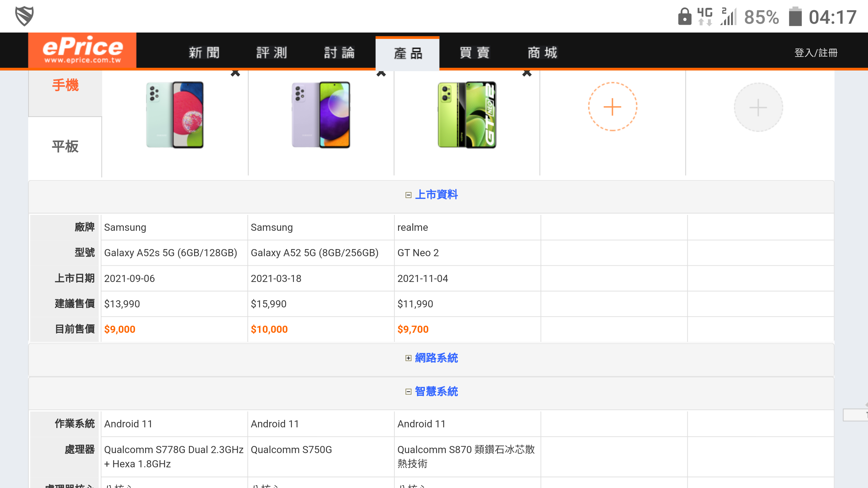Viewport: 868px width, 488px height.
Task: Remove realme GT Neo 2 from comparison
Action: 527,73
